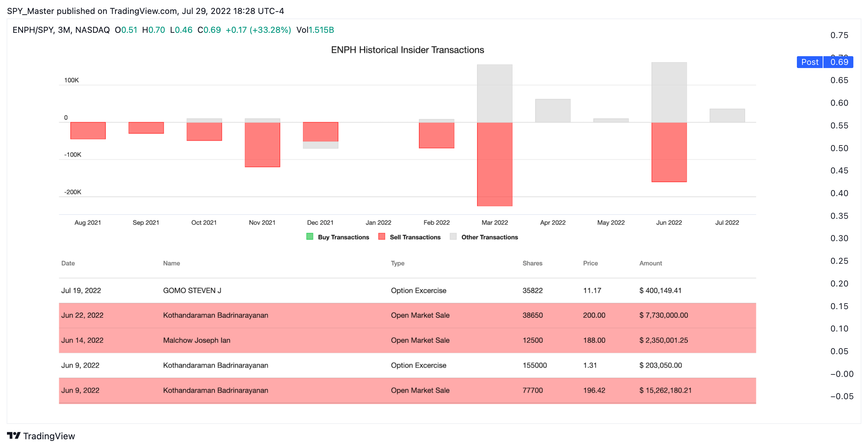Screen dimensions: 868x448
Task: Click the Jun 22, 2022 date cell
Action: click(82, 315)
